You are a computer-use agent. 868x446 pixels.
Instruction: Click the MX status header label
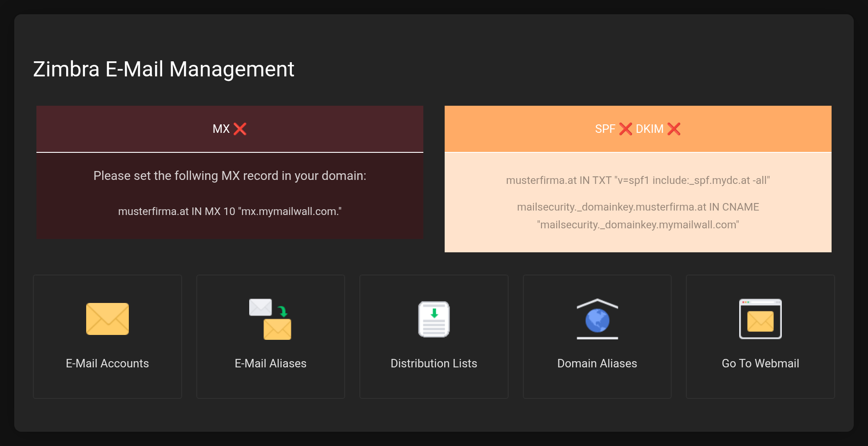pos(221,129)
